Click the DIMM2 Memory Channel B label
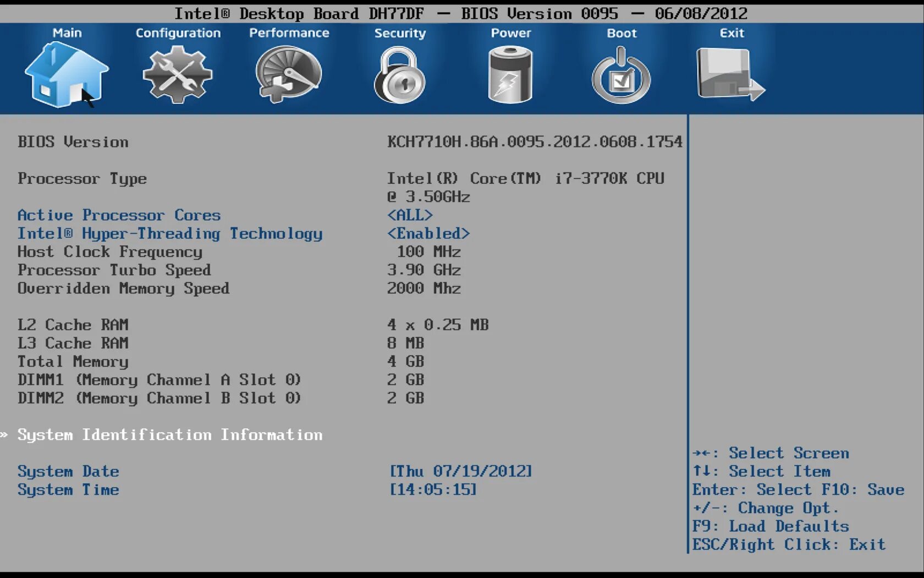Image resolution: width=924 pixels, height=578 pixels. tap(159, 399)
